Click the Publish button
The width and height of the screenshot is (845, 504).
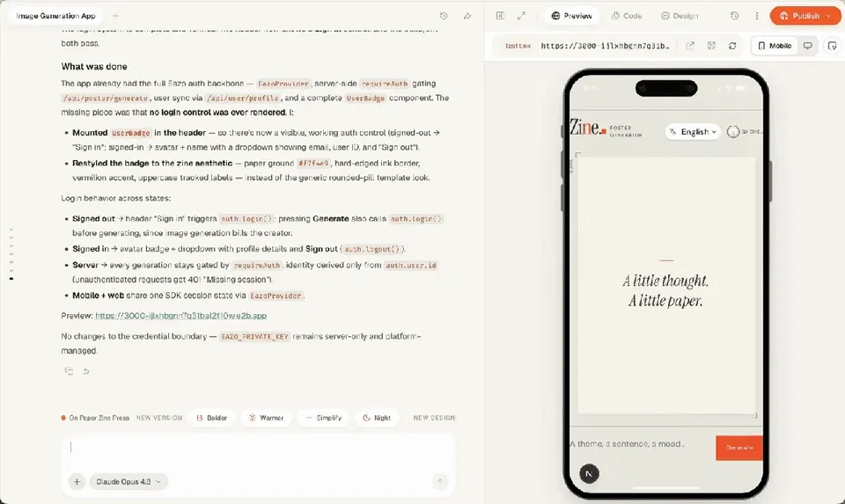[805, 16]
